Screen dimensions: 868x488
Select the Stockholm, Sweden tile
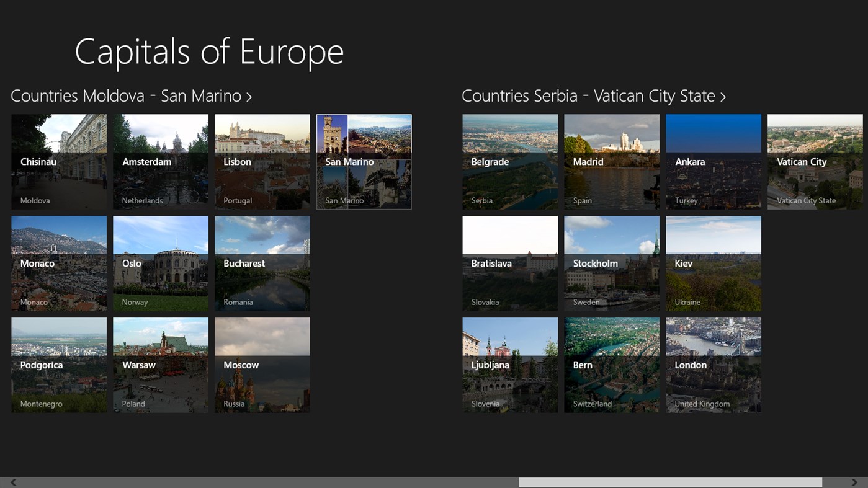pyautogui.click(x=611, y=263)
